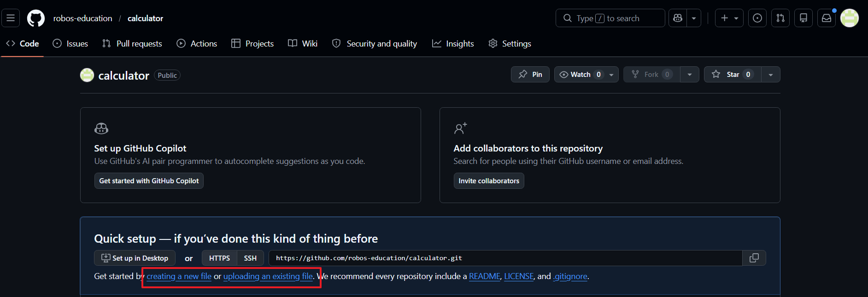868x297 pixels.
Task: Open the .gitignore link
Action: 570,276
